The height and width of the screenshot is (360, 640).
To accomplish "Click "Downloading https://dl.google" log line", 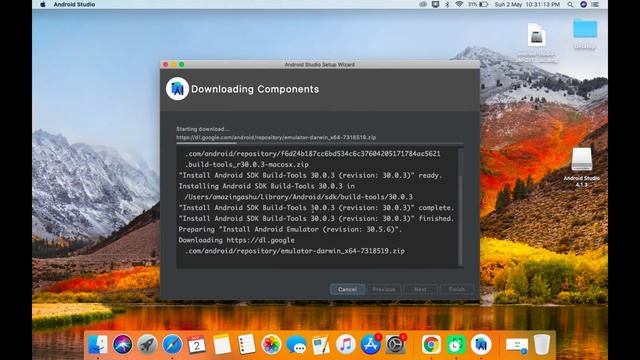I will pyautogui.click(x=236, y=240).
